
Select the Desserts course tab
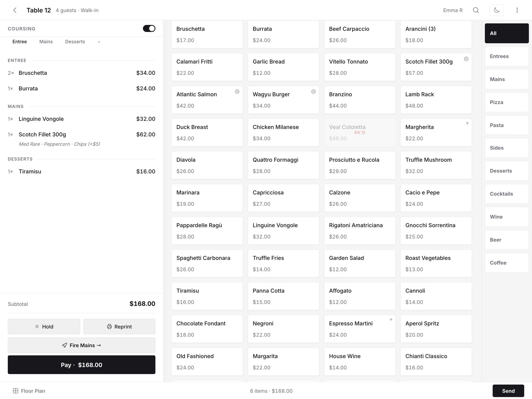click(75, 42)
